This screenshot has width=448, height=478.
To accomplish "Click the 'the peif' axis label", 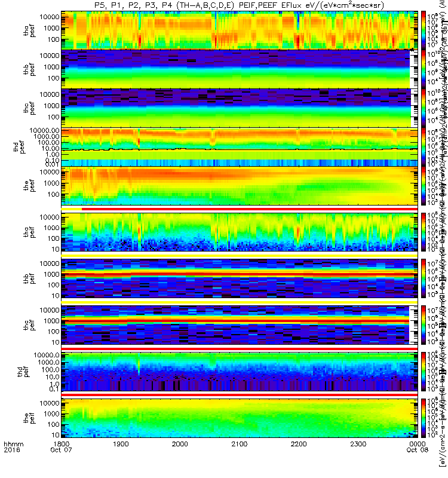I will tap(29, 418).
